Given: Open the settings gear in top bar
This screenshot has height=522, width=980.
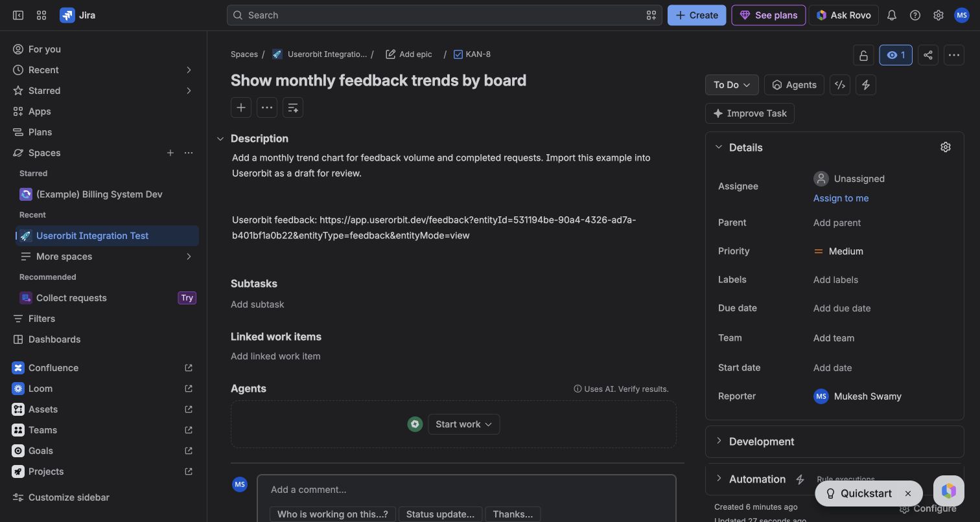Looking at the screenshot, I should pos(939,15).
